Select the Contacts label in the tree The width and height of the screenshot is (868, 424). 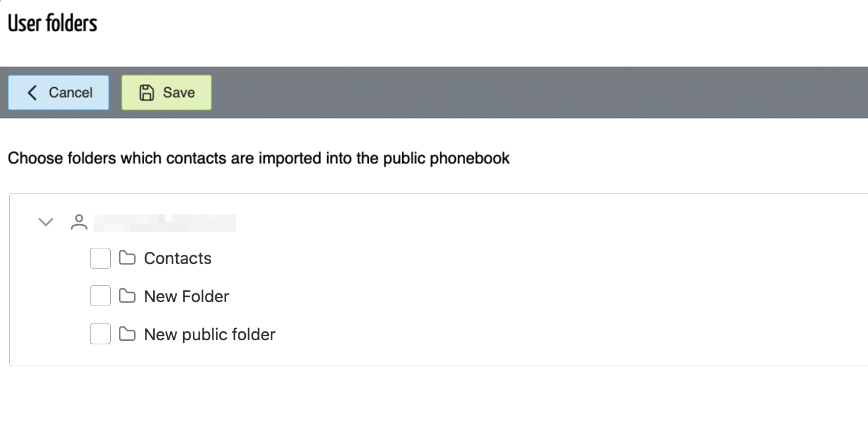pyautogui.click(x=178, y=258)
